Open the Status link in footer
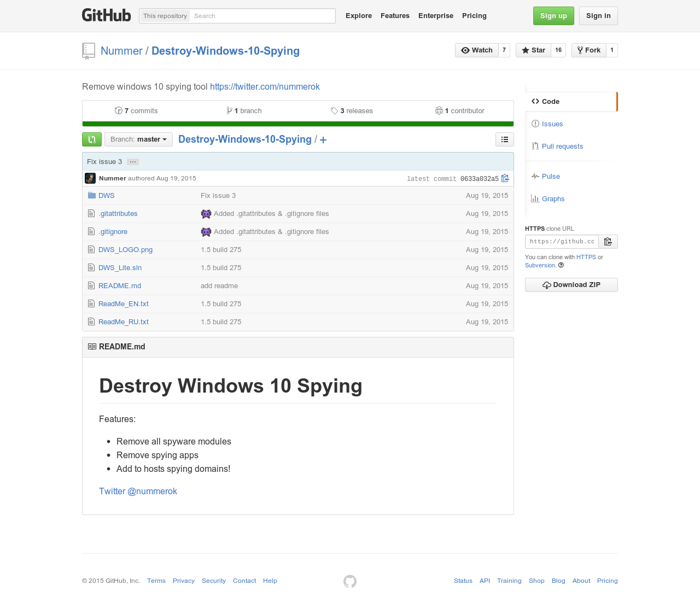Image resolution: width=700 pixels, height=608 pixels. [463, 581]
